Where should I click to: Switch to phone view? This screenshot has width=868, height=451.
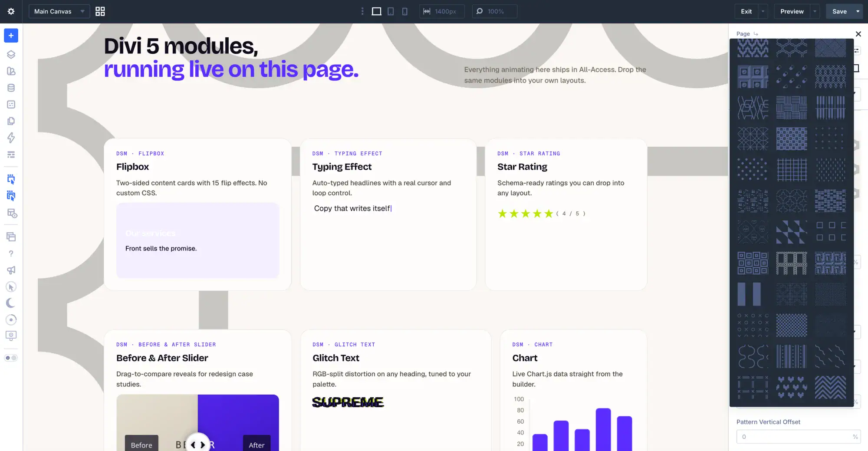pyautogui.click(x=404, y=11)
